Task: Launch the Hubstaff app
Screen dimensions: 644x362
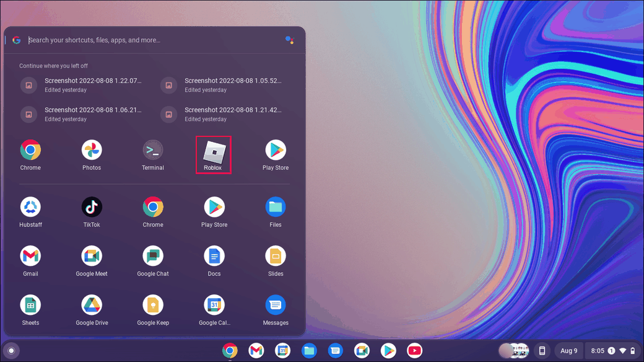Action: click(30, 208)
